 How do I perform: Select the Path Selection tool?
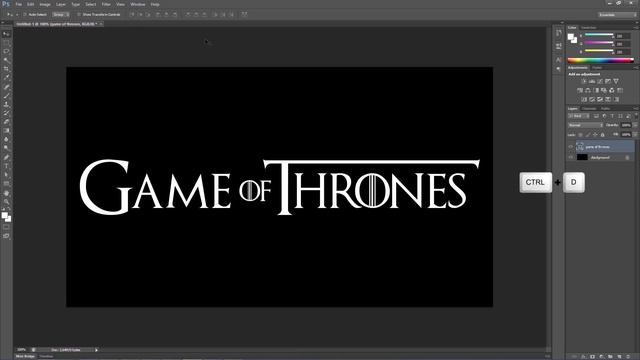point(6,175)
